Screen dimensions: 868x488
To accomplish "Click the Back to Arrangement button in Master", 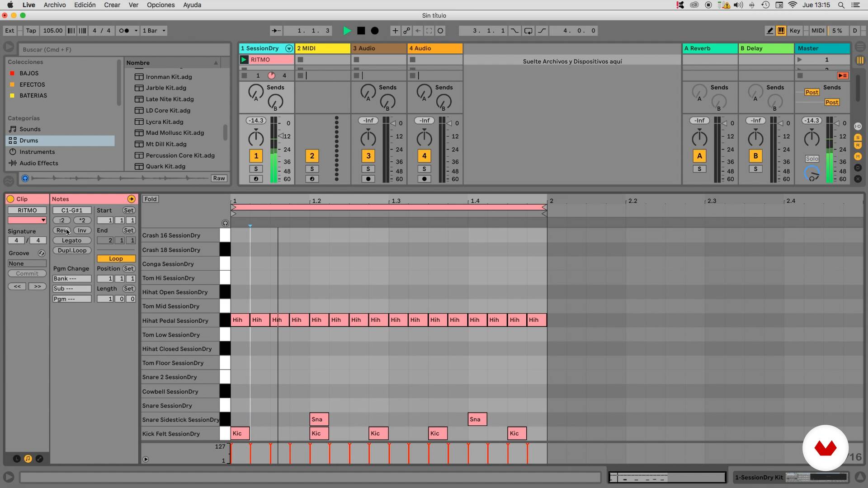I will [842, 75].
